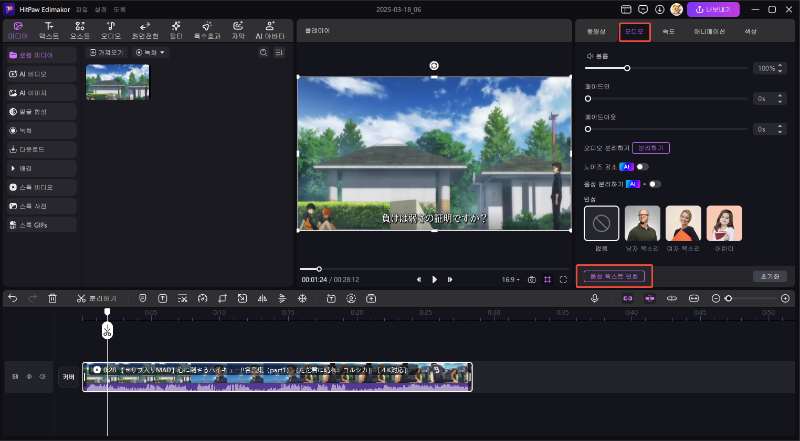Click the trash delete icon in timeline toolbar
The width and height of the screenshot is (800, 441).
point(52,298)
